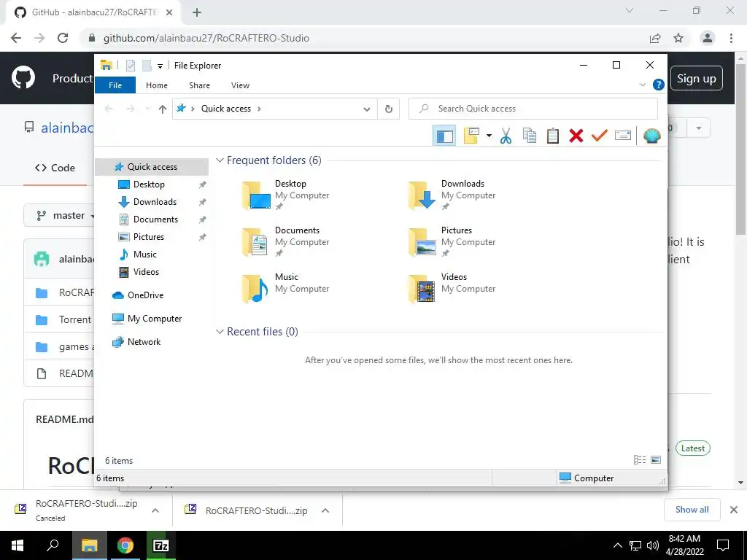The height and width of the screenshot is (560, 747).
Task: Select Quick access in navigation pane
Action: coord(152,167)
